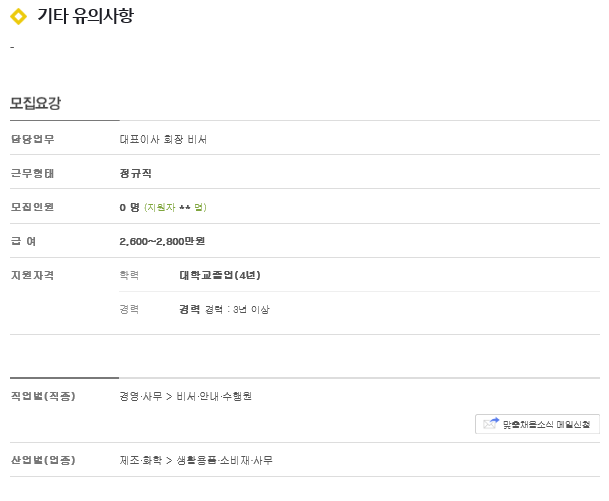Click the green 지원자 ** 명 link
Viewport: 609px width, 501px height.
click(x=175, y=207)
